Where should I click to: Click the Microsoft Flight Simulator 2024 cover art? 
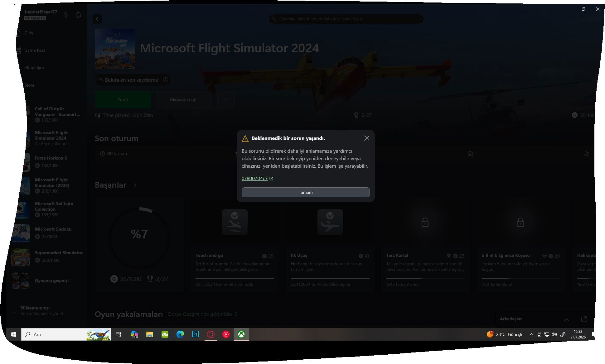tap(115, 49)
